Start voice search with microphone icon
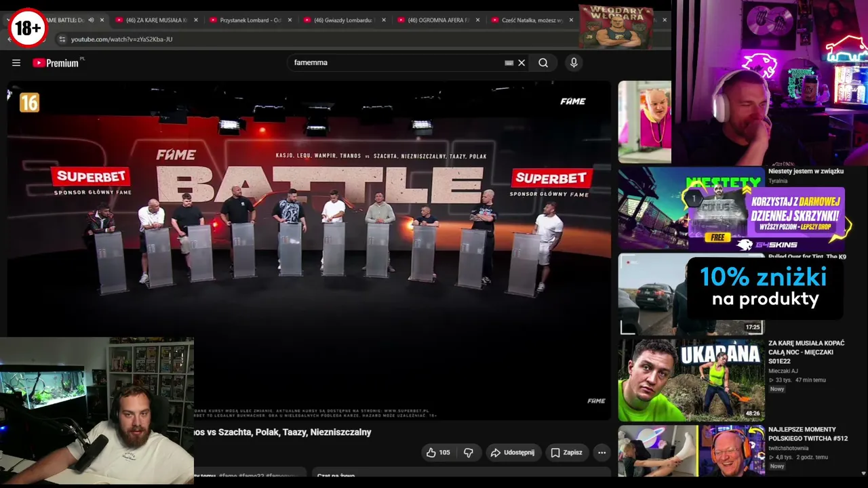This screenshot has height=488, width=868. [x=574, y=63]
